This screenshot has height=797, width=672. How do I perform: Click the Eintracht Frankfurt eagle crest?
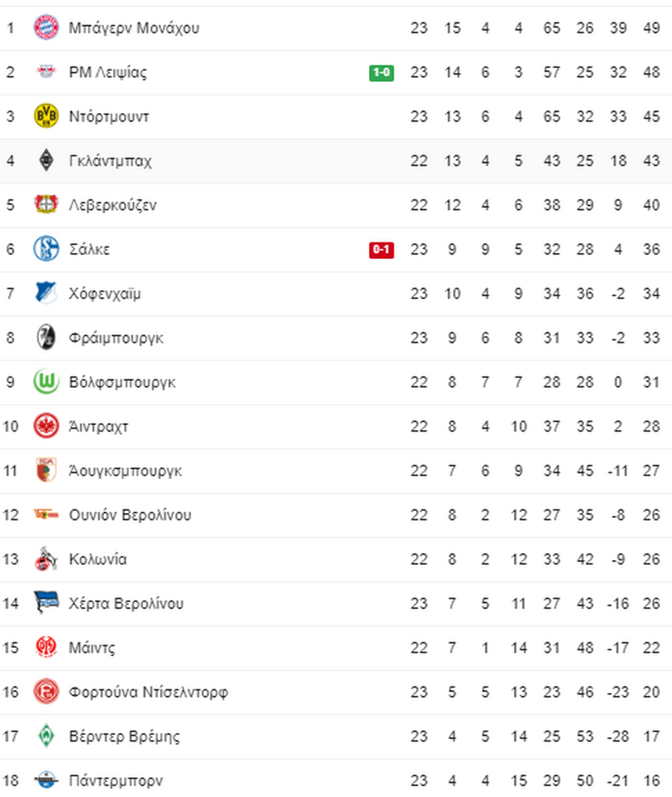46,426
